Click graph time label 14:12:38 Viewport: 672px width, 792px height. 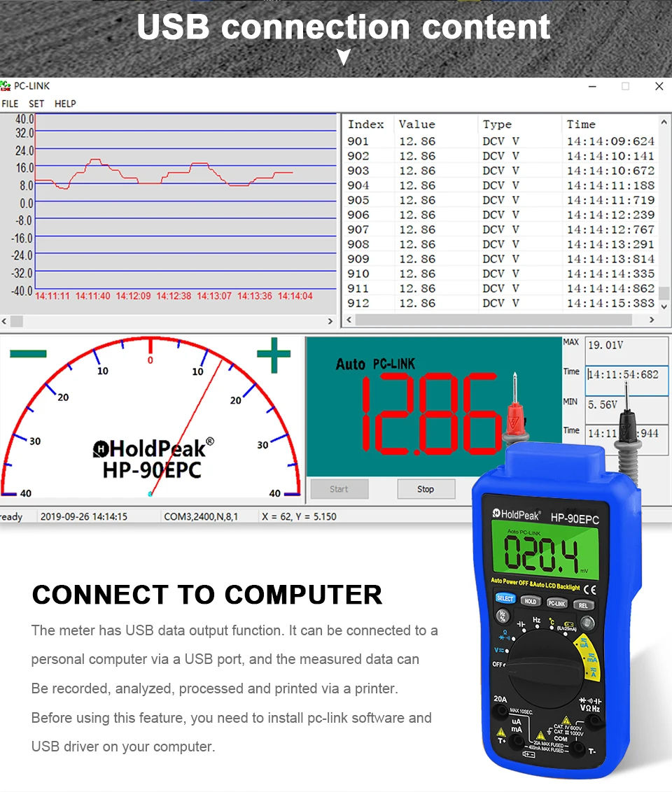tap(174, 296)
